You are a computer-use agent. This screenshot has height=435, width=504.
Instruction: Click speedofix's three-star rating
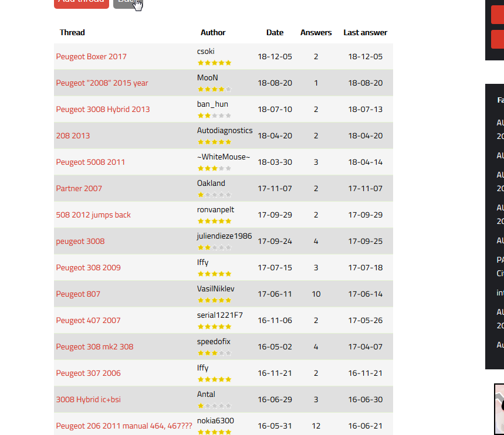214,353
